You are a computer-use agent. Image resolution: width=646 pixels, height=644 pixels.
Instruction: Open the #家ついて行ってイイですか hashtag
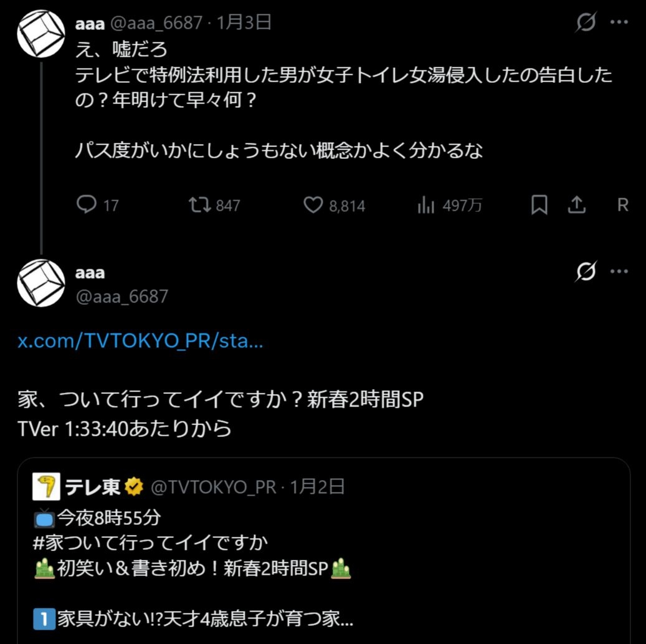[152, 542]
